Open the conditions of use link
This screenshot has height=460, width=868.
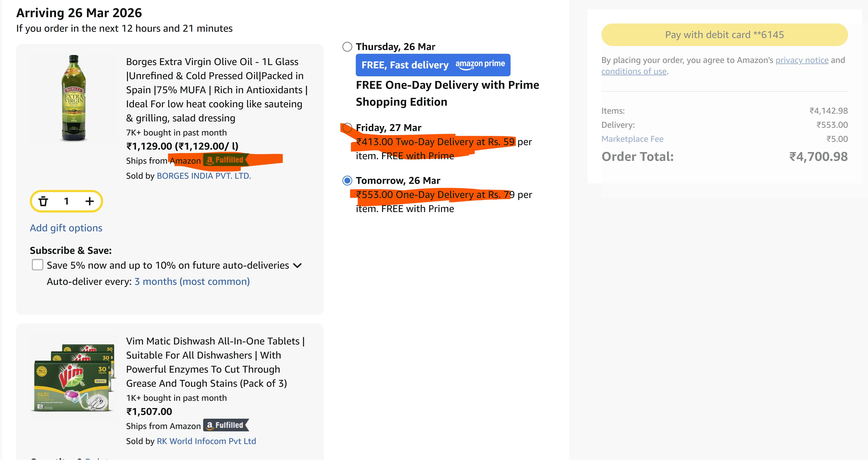pos(633,71)
